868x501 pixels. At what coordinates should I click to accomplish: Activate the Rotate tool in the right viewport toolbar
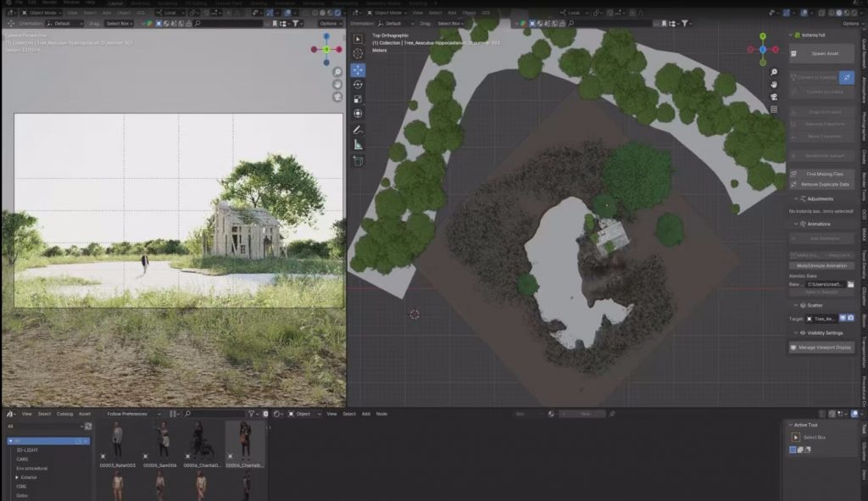(x=359, y=85)
